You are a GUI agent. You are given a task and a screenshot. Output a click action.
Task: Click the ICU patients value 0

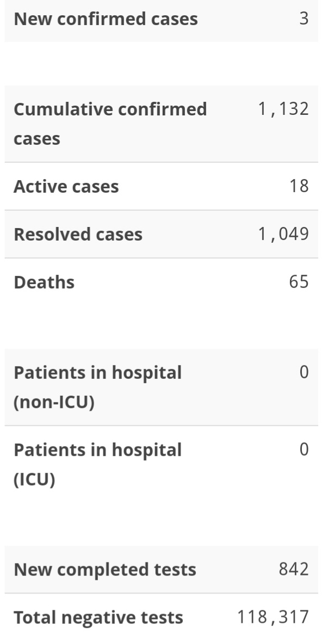point(304,450)
